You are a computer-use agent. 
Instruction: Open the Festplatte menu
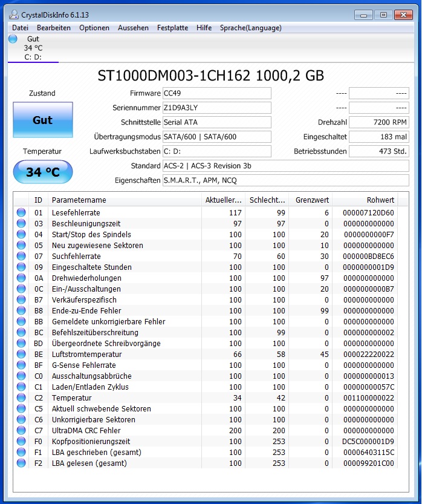point(172,28)
